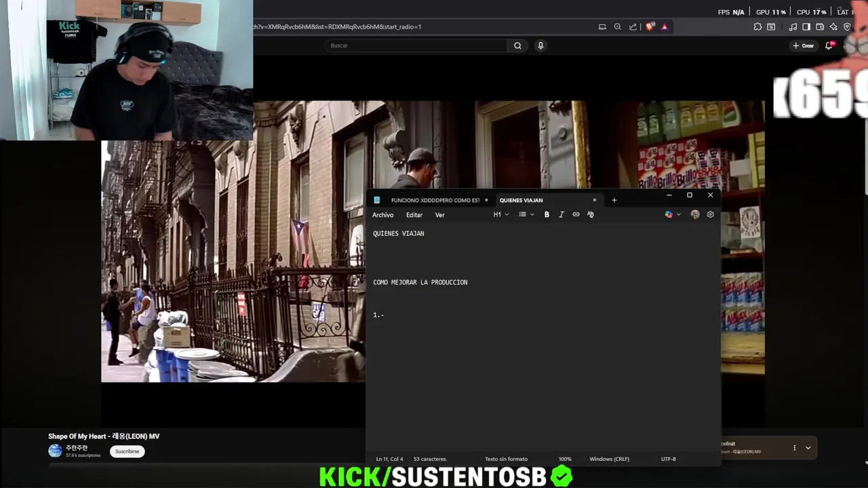Click the Shape Of My Heart video title
868x488 pixels.
(104, 436)
